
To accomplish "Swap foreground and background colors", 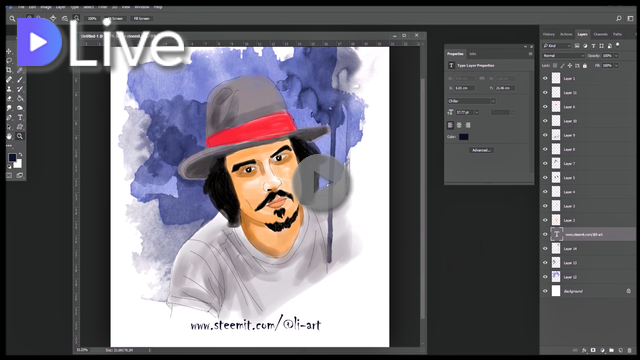I will point(20,154).
